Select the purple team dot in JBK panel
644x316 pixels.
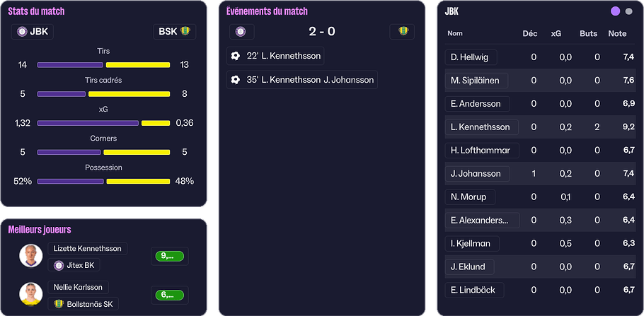pos(615,11)
